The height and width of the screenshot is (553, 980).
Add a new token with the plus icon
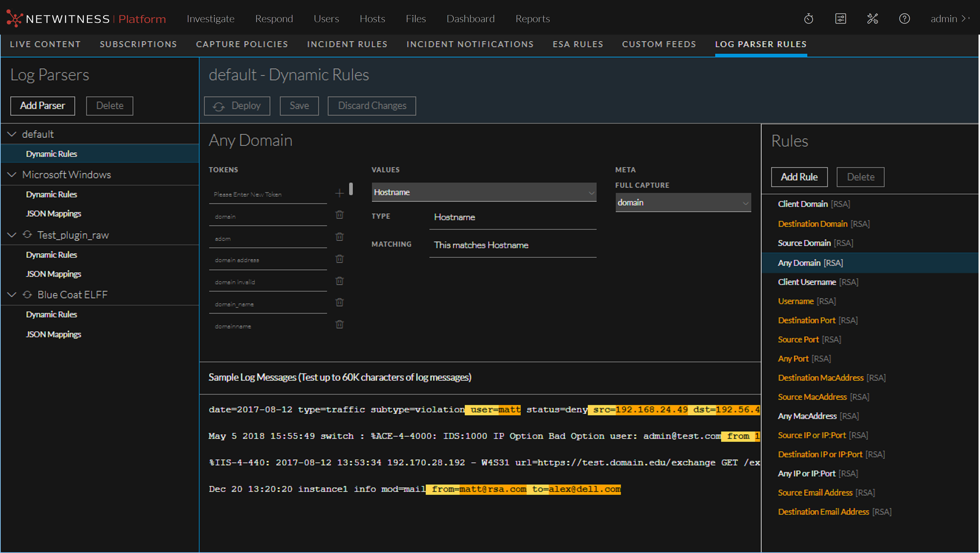(x=339, y=193)
